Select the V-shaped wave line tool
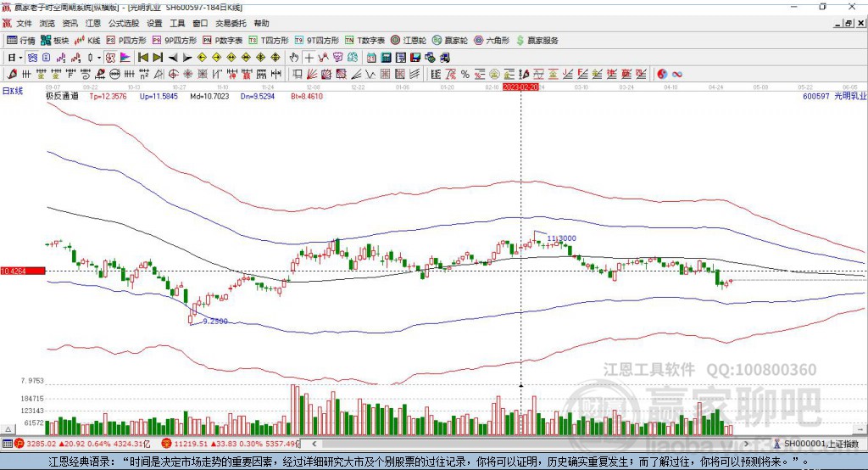The image size is (868, 470). [370, 75]
